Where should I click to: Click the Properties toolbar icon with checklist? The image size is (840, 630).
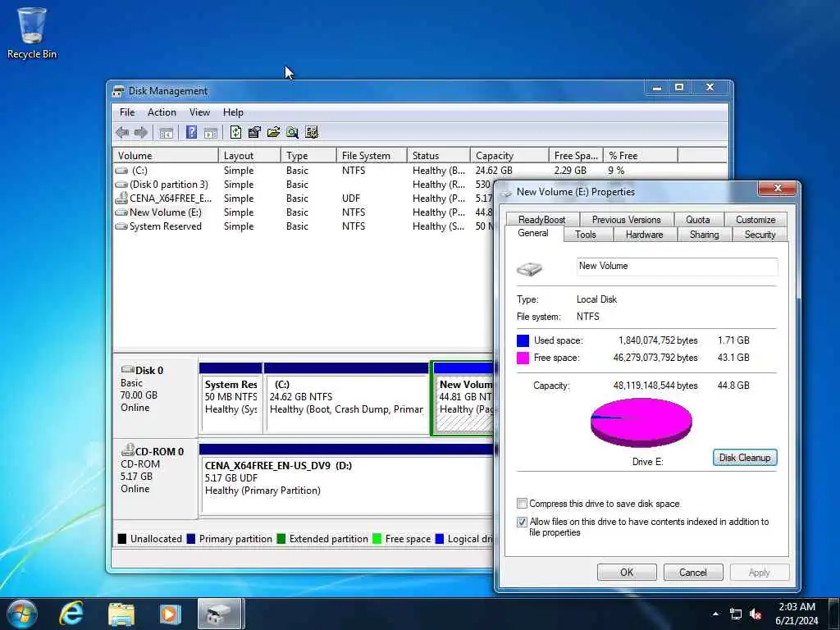coord(254,132)
